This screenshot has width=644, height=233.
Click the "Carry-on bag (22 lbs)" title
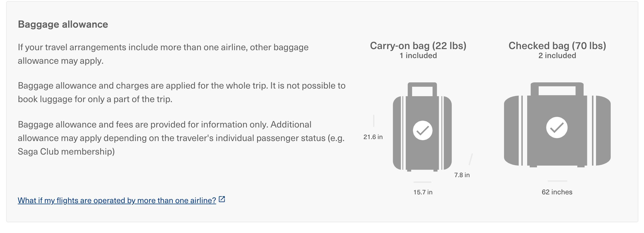click(x=418, y=46)
